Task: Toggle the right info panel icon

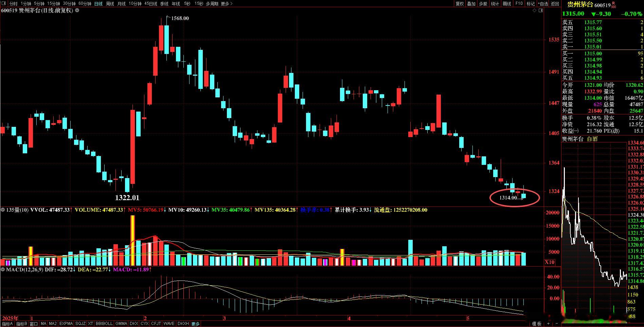Action: coord(541,11)
